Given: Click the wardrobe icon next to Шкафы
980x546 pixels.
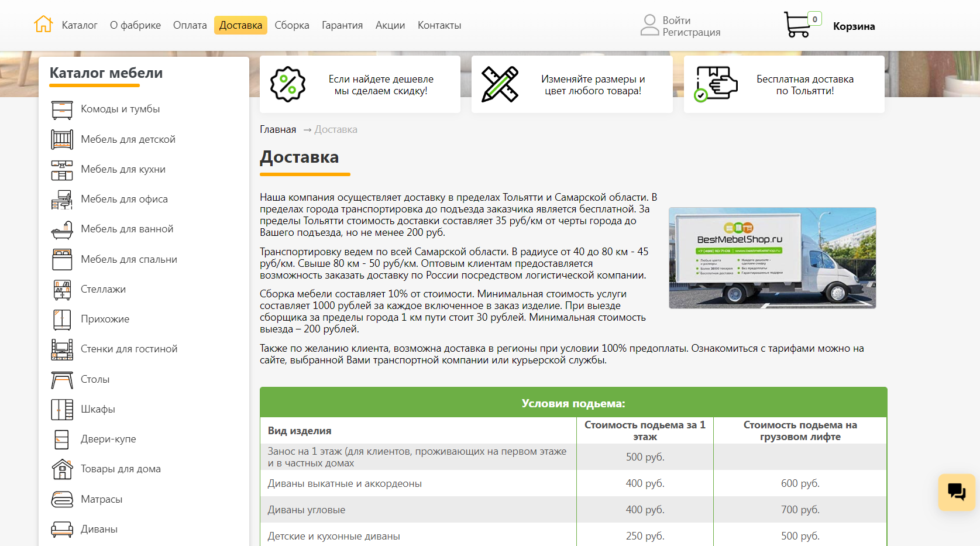Looking at the screenshot, I should click(62, 410).
